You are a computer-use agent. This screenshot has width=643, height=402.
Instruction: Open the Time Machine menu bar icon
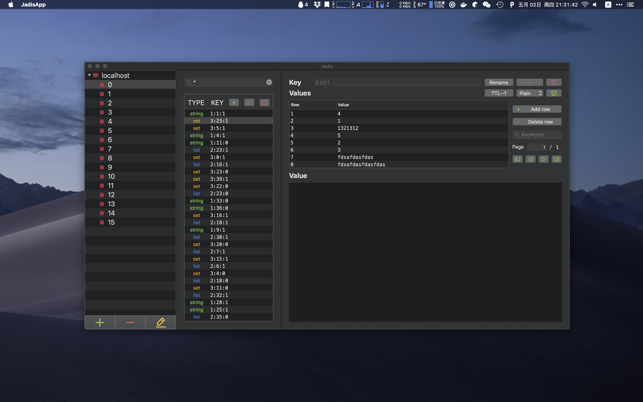click(500, 5)
